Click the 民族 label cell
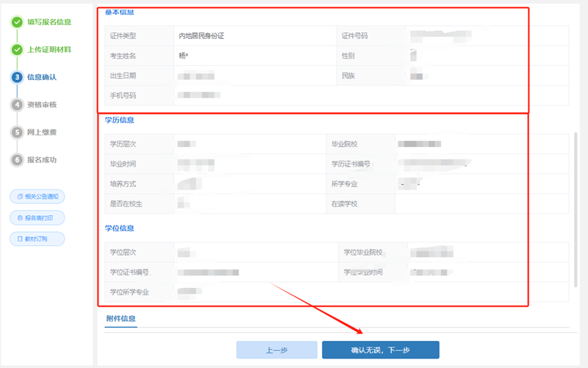 371,76
